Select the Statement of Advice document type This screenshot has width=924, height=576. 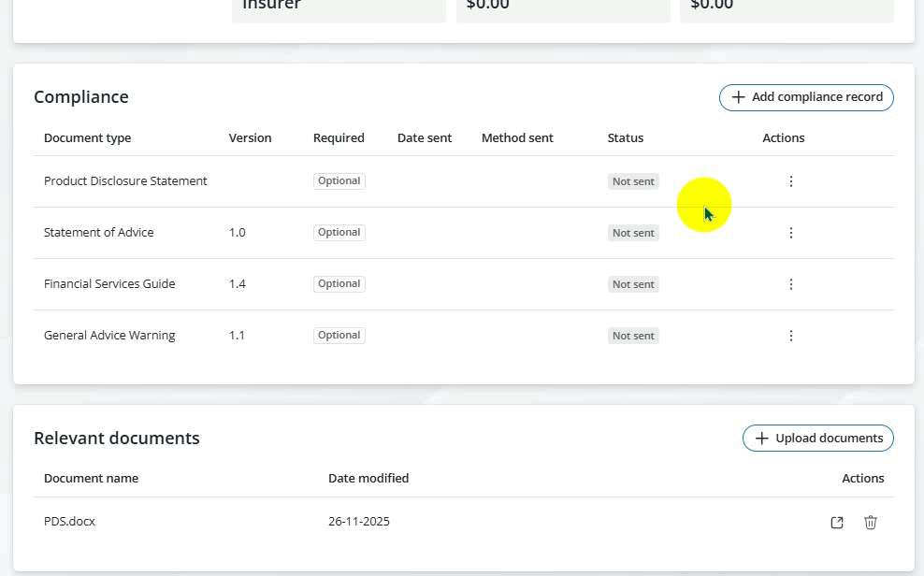(x=99, y=233)
